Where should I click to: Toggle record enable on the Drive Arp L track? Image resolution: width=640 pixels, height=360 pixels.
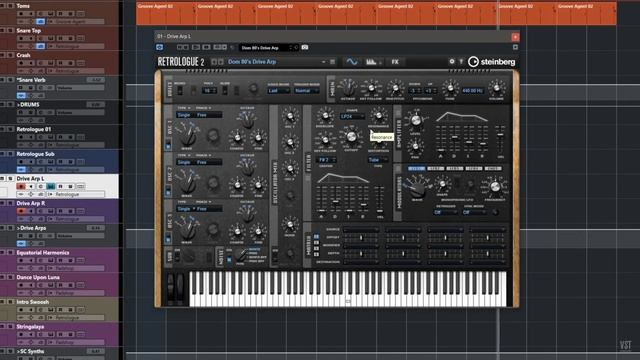(21, 187)
